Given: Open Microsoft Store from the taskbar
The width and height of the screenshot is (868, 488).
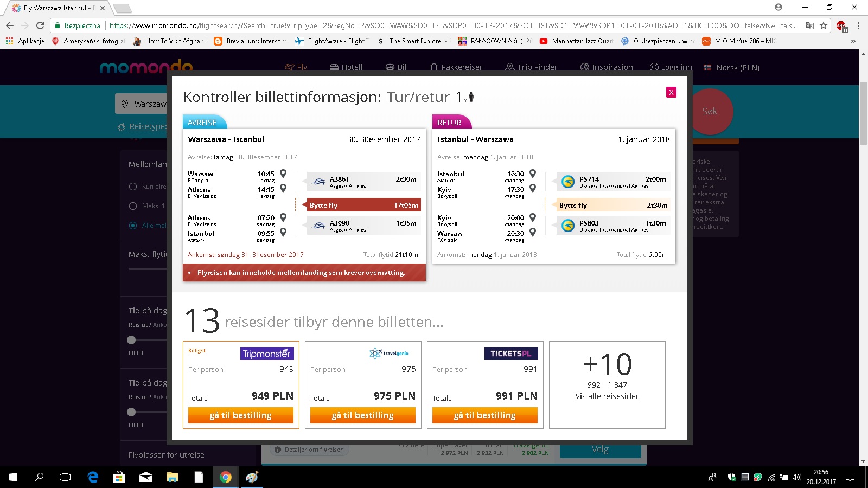Looking at the screenshot, I should click(119, 477).
